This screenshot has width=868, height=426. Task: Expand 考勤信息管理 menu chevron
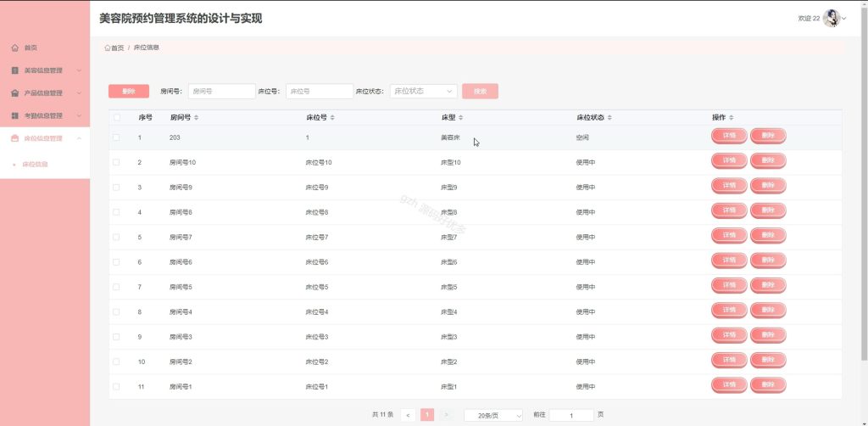coord(79,115)
